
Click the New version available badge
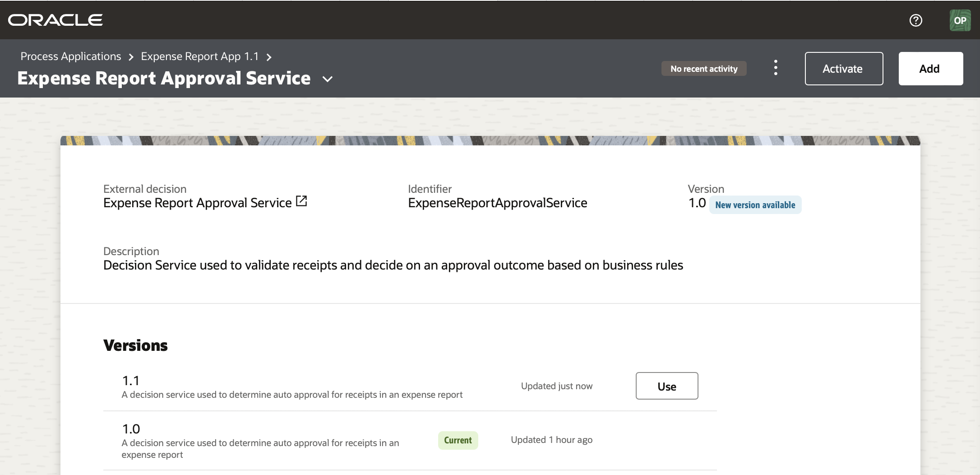(755, 205)
